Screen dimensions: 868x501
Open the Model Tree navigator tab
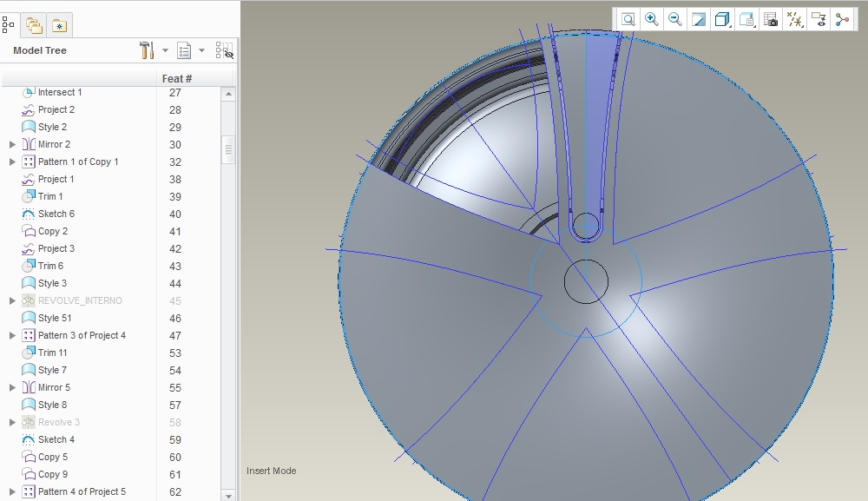click(8, 25)
